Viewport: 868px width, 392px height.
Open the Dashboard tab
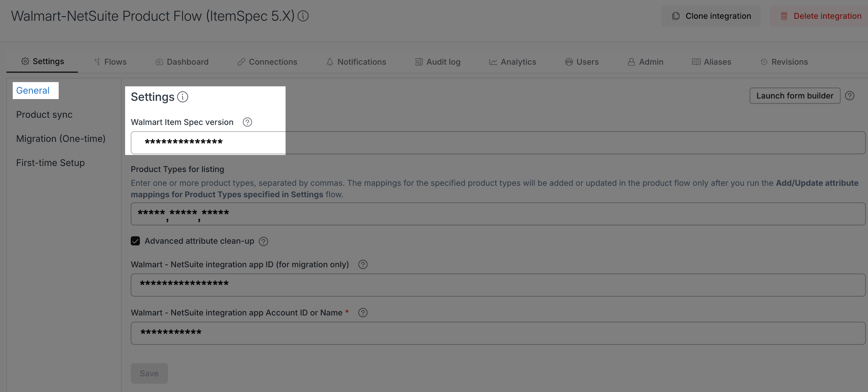[182, 62]
